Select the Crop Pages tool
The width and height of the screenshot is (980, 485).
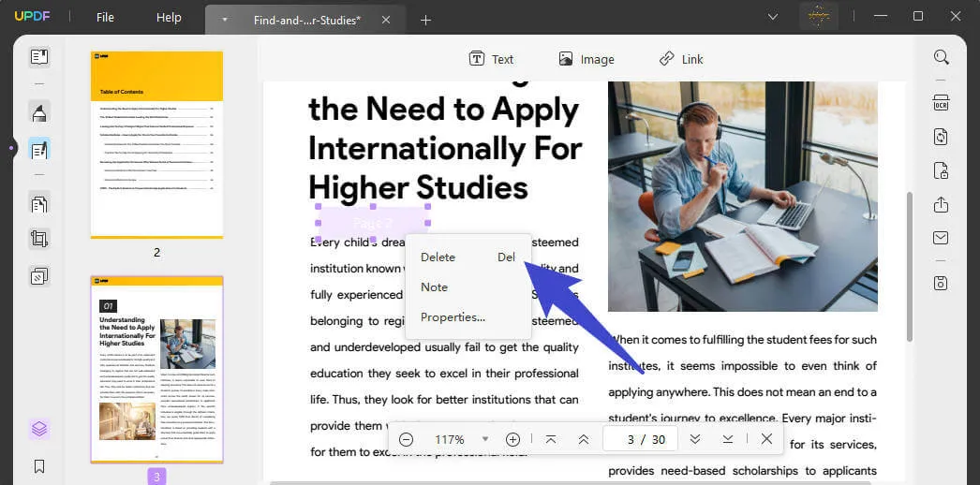click(38, 239)
